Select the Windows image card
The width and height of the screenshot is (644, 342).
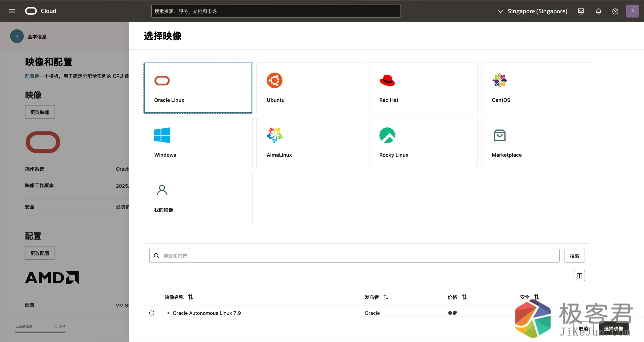click(x=198, y=142)
